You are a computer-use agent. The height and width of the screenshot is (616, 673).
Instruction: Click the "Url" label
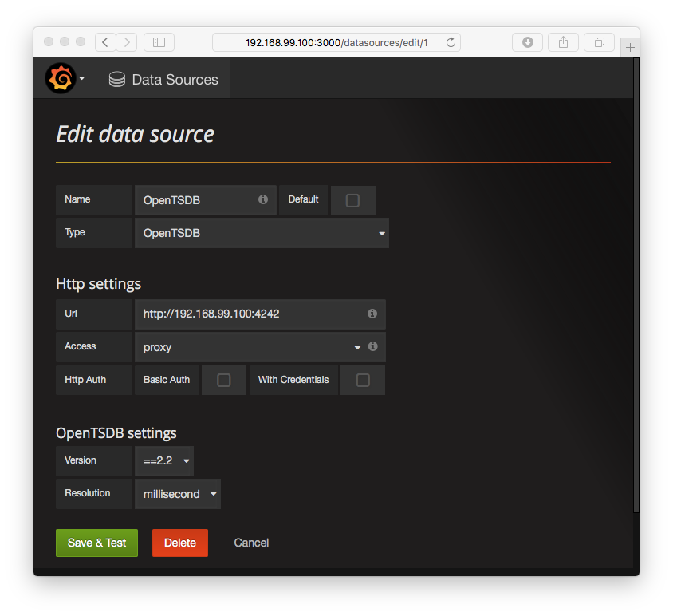tap(71, 314)
